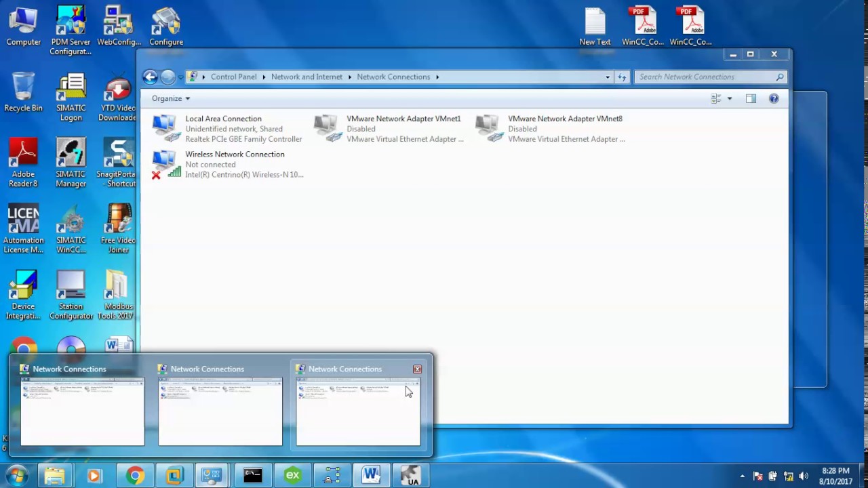
Task: Select the VMware Network Adapter VMnet8 icon
Action: click(488, 129)
